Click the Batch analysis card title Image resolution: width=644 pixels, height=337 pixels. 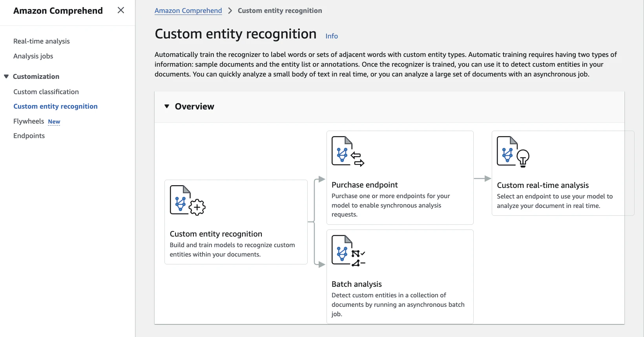pos(357,284)
